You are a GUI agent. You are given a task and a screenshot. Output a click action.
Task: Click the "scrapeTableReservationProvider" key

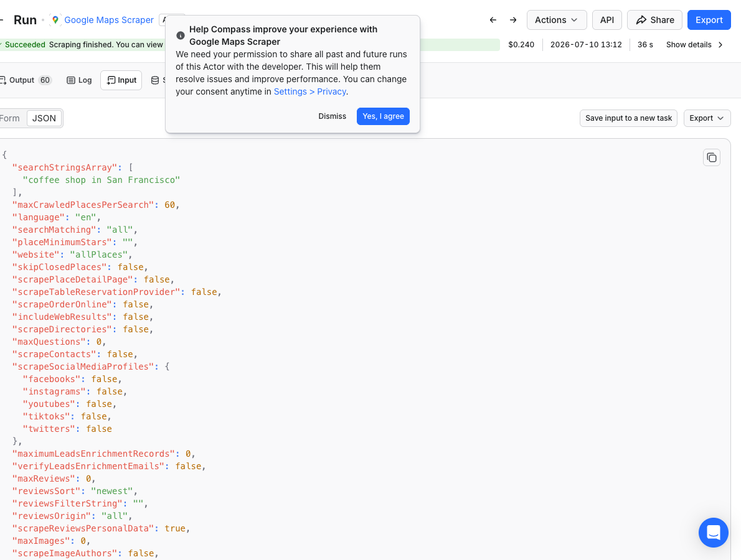[x=97, y=292]
